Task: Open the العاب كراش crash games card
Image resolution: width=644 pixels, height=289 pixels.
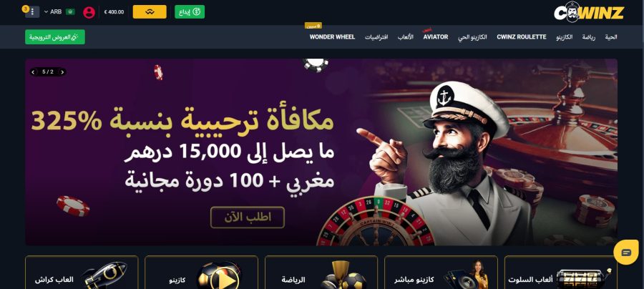Action: pyautogui.click(x=82, y=272)
